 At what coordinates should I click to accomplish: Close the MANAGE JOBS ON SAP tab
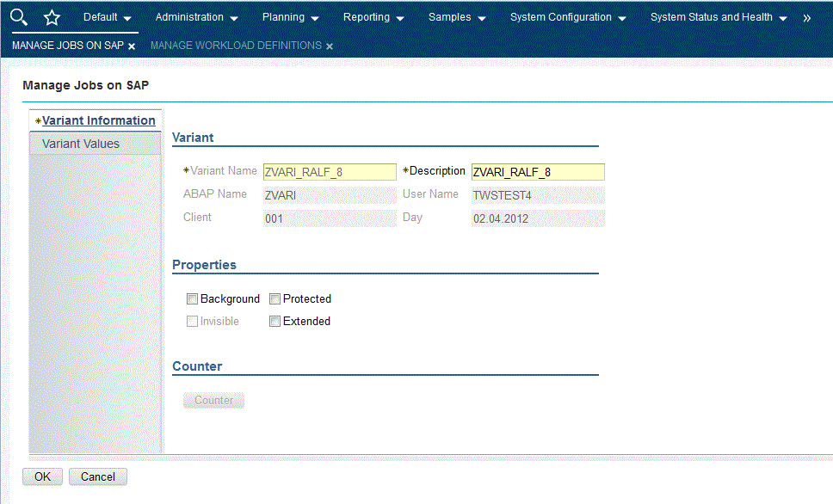point(132,46)
